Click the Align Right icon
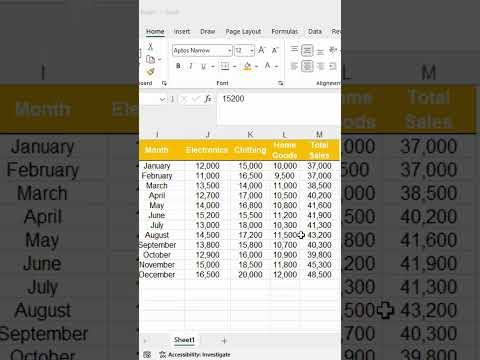 coord(320,66)
